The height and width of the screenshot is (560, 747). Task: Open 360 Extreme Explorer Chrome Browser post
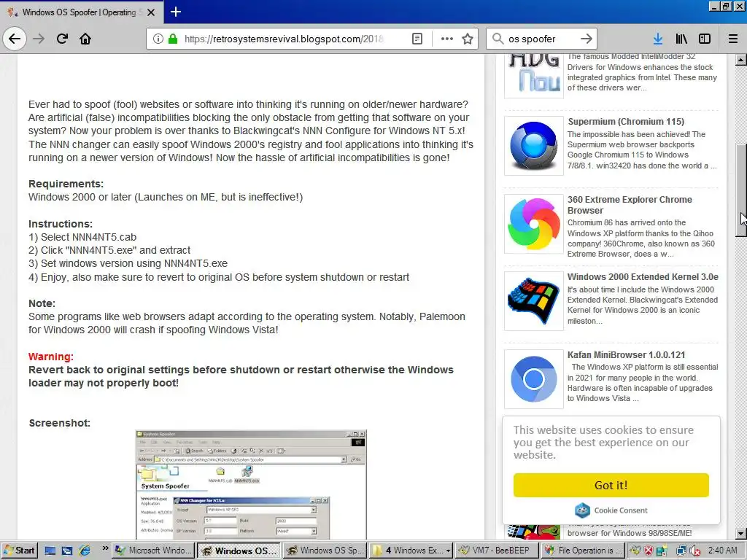click(x=630, y=205)
